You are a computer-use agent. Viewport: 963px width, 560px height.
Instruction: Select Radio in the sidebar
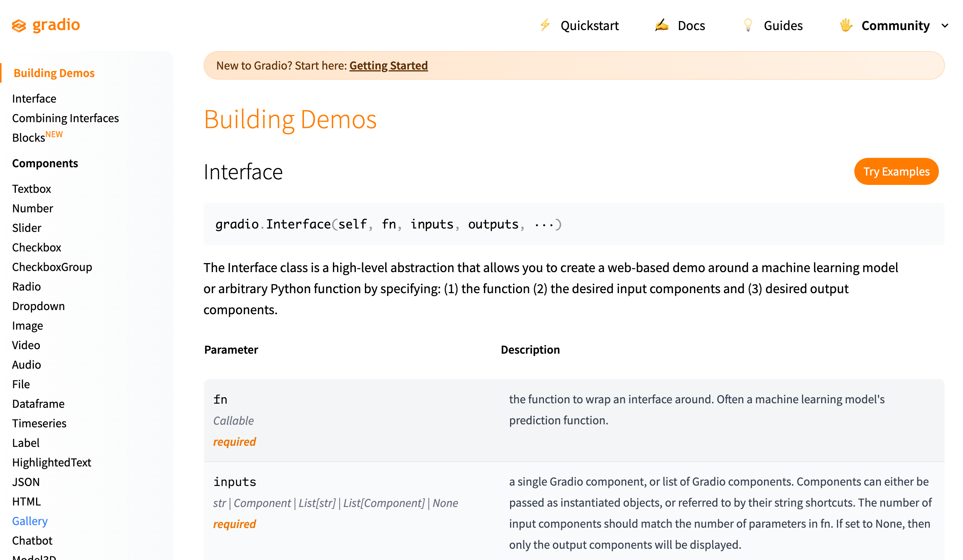[x=26, y=286]
